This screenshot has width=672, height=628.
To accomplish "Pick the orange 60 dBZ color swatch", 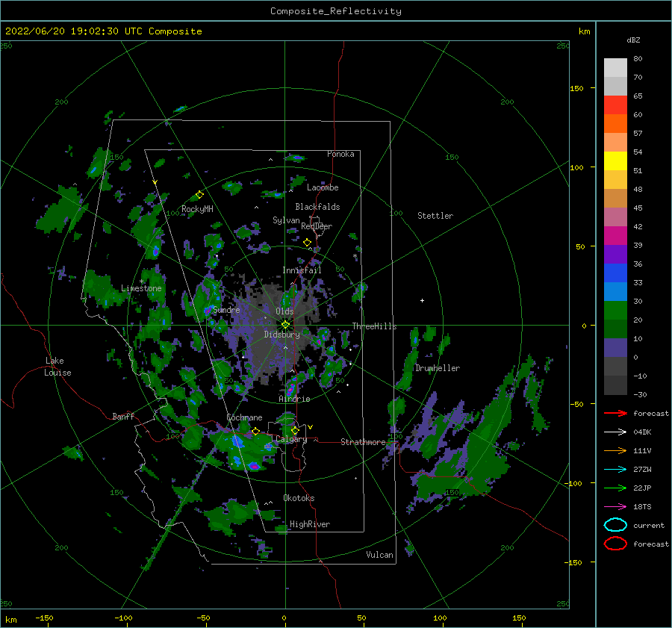I will tap(615, 123).
